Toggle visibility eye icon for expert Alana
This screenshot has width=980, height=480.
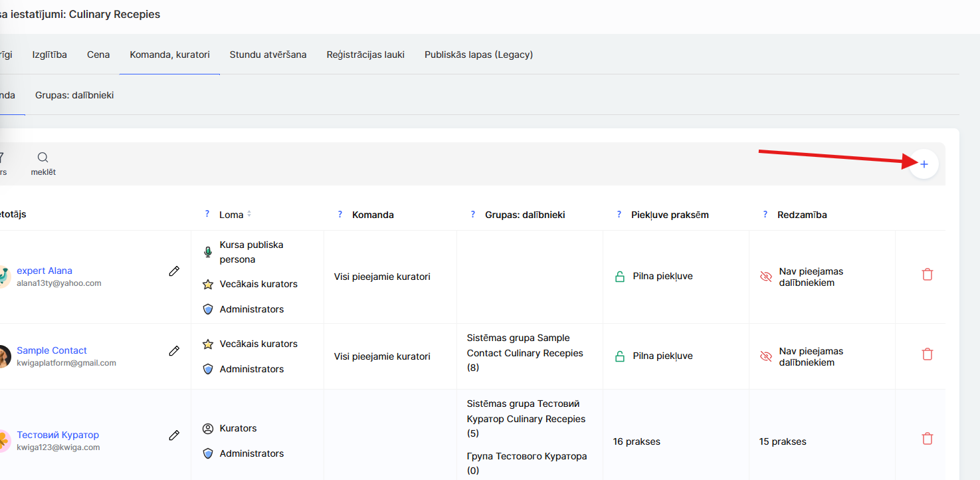tap(766, 277)
